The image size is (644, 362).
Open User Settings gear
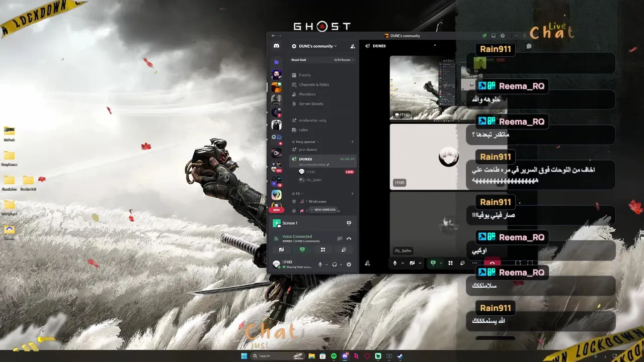pyautogui.click(x=349, y=264)
